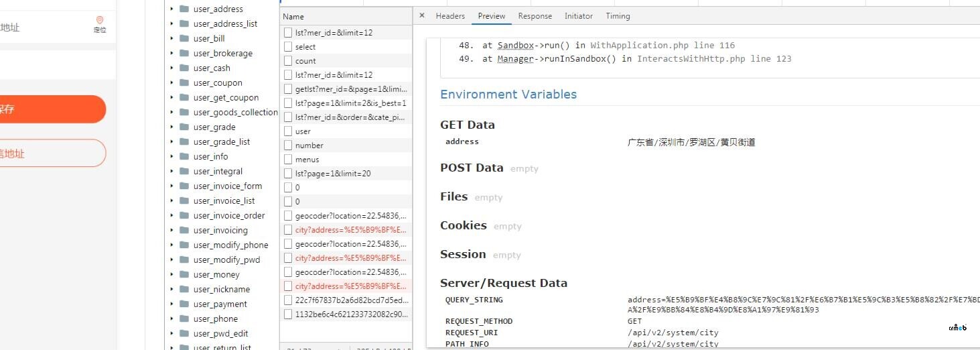The width and height of the screenshot is (980, 350).
Task: Click the folder icon of user_address_list
Action: coord(184,23)
